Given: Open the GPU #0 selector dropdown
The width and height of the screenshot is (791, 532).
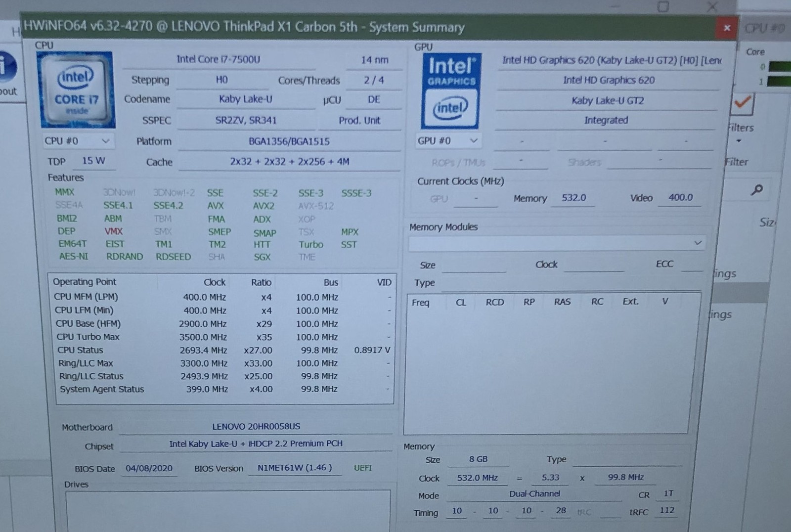Looking at the screenshot, I should point(448,140).
